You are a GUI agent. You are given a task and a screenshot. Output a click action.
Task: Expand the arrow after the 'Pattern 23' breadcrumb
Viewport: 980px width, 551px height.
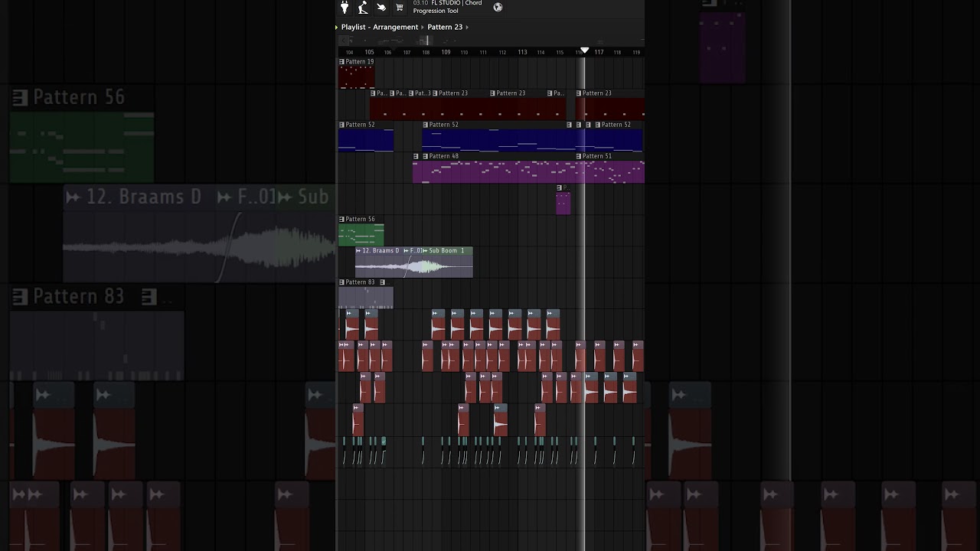pos(467,28)
